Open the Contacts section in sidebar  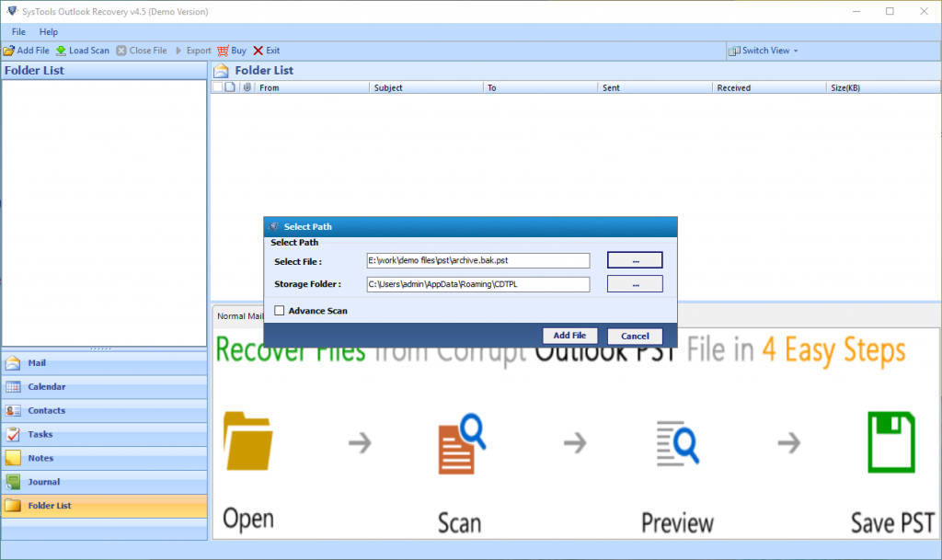[x=46, y=411]
